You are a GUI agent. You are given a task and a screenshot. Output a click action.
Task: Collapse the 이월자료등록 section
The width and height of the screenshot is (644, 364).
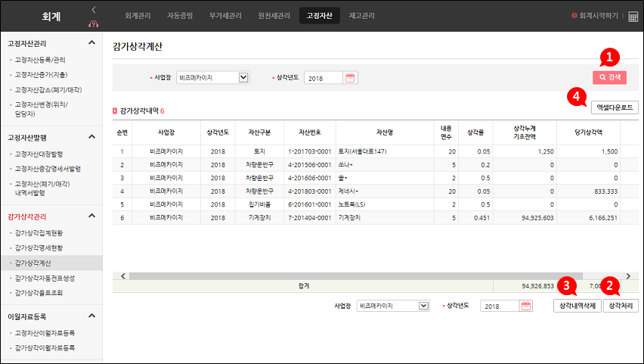[x=92, y=316]
